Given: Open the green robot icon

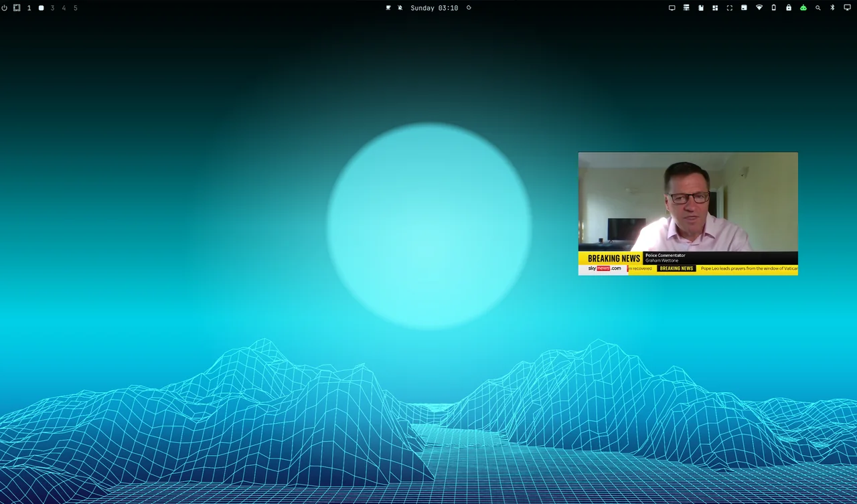Looking at the screenshot, I should click(803, 8).
